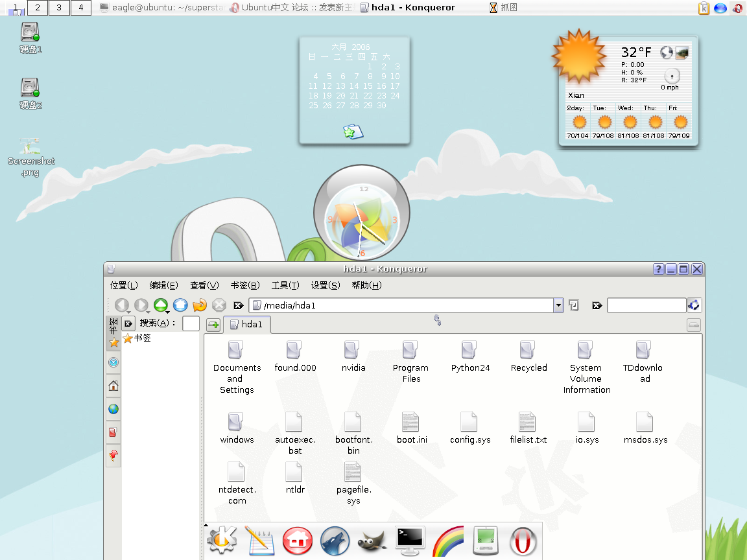Click the blue Home button in toolbar
747x560 pixels.
(180, 305)
